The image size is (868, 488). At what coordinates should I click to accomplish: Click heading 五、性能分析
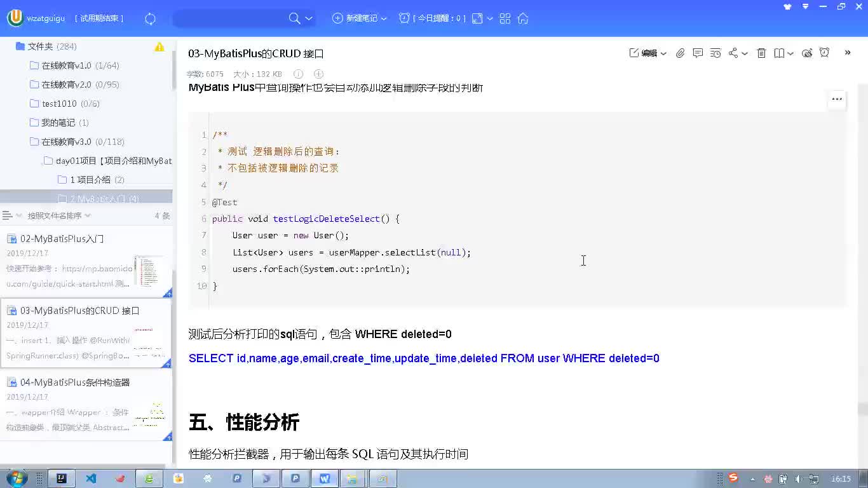click(244, 422)
